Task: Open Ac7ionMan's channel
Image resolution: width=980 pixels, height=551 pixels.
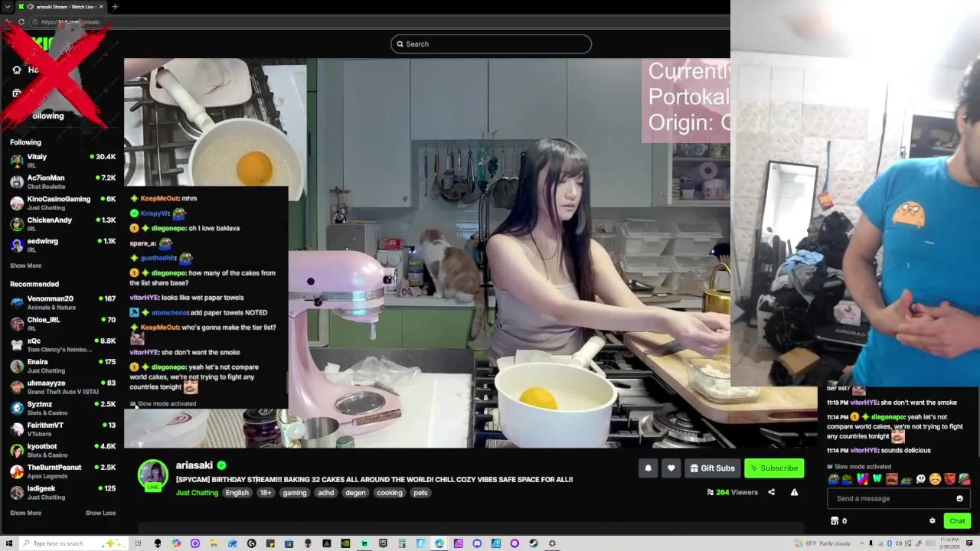Action: pos(63,182)
